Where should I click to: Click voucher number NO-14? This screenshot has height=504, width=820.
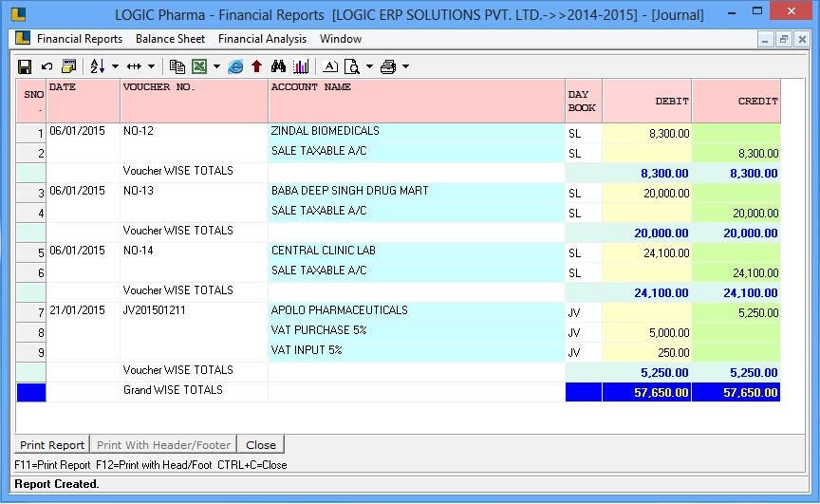tap(138, 251)
